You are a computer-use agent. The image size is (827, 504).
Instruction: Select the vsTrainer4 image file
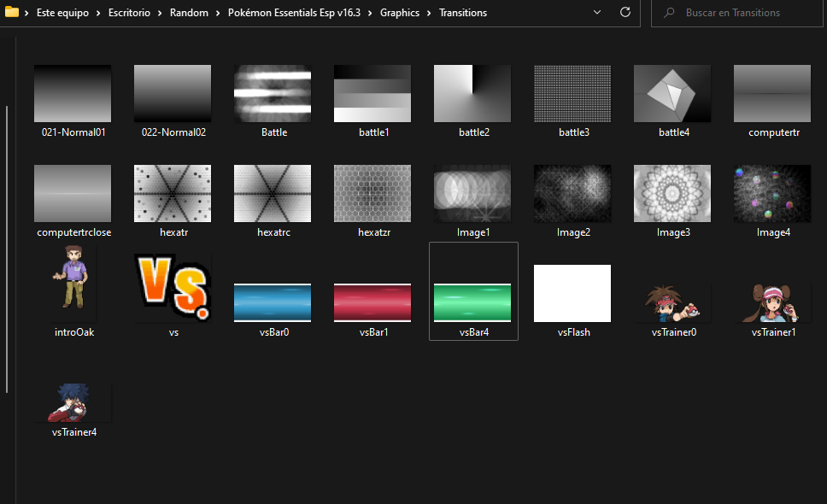tap(73, 403)
